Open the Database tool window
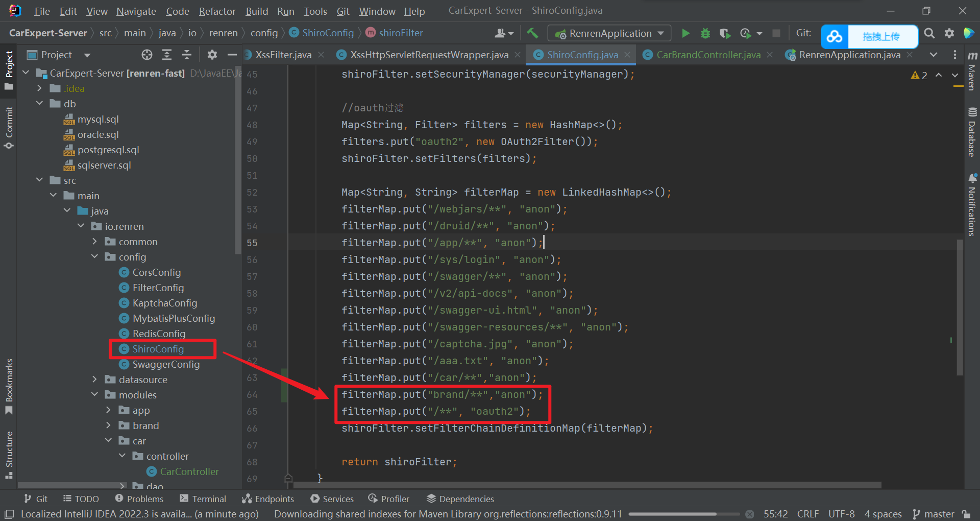This screenshot has height=521, width=980. tap(972, 132)
